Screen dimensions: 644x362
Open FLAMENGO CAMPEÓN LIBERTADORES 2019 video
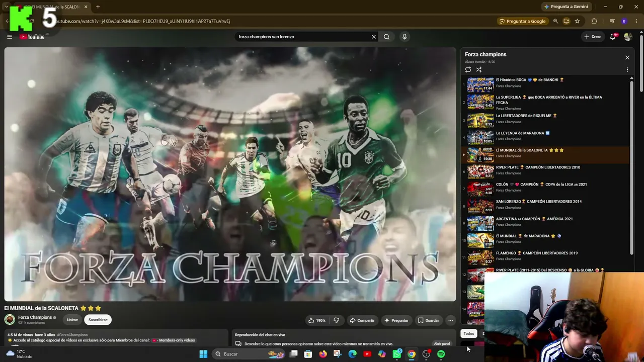pos(545,257)
